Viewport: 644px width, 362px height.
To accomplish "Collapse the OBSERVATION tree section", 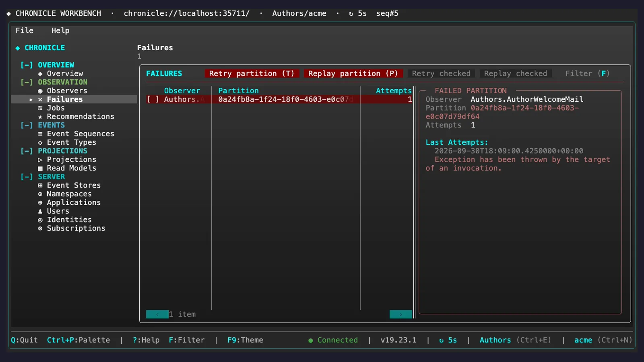I will [x=27, y=82].
